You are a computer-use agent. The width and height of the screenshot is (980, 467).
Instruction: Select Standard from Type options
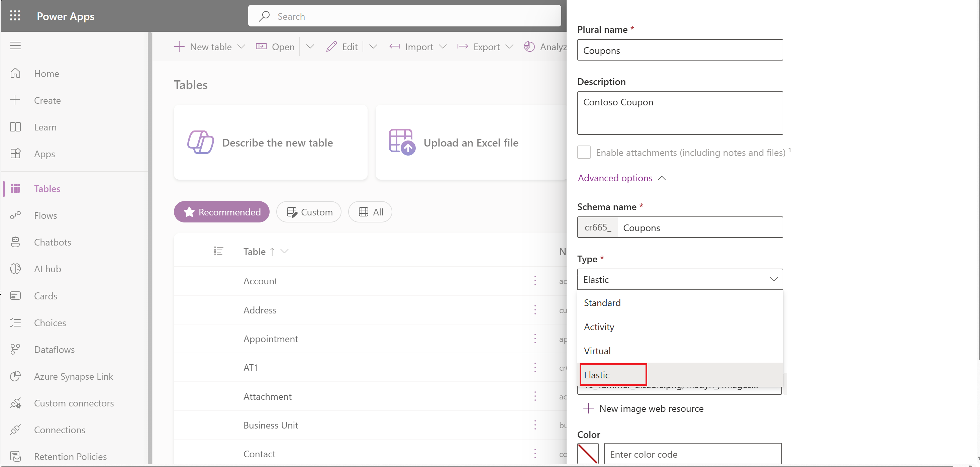tap(602, 303)
